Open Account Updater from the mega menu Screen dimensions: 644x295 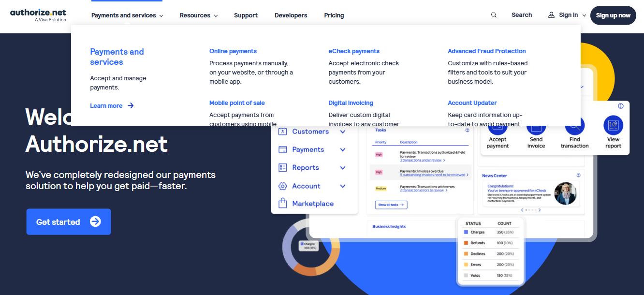[x=472, y=103]
